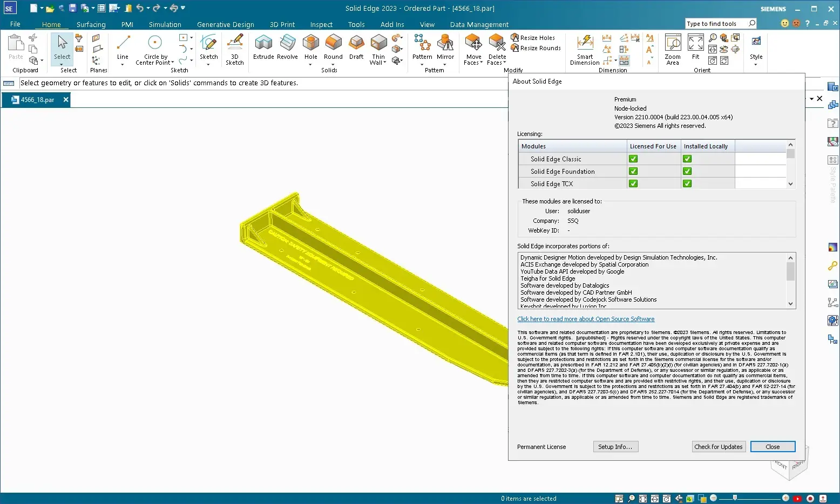This screenshot has width=840, height=504.
Task: Fit the model to the window
Action: 696,47
